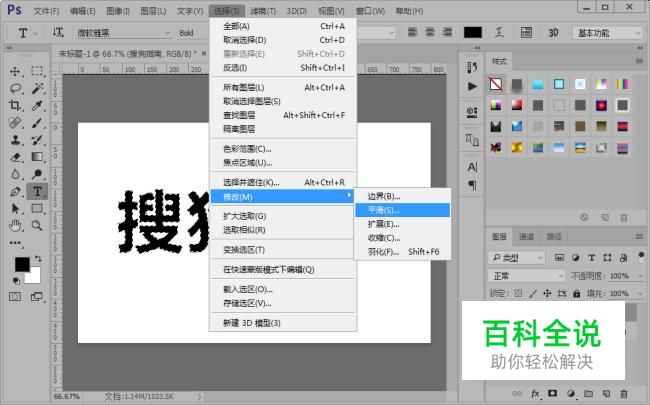Select the Clone Stamp tool
This screenshot has height=405, width=650.
(x=15, y=140)
